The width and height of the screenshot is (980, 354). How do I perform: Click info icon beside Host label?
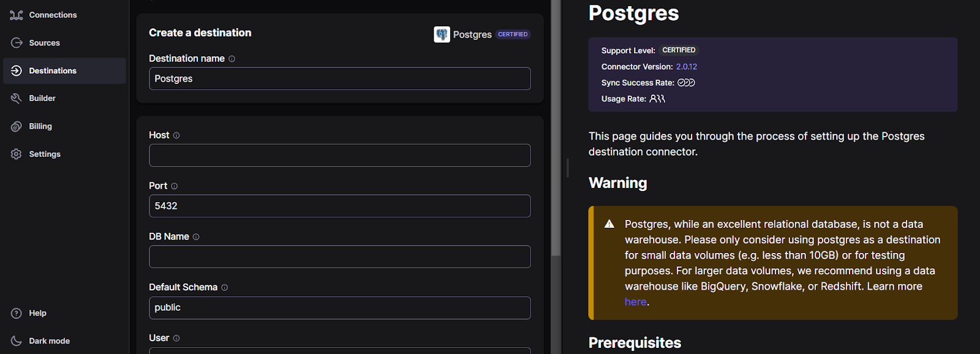point(176,135)
